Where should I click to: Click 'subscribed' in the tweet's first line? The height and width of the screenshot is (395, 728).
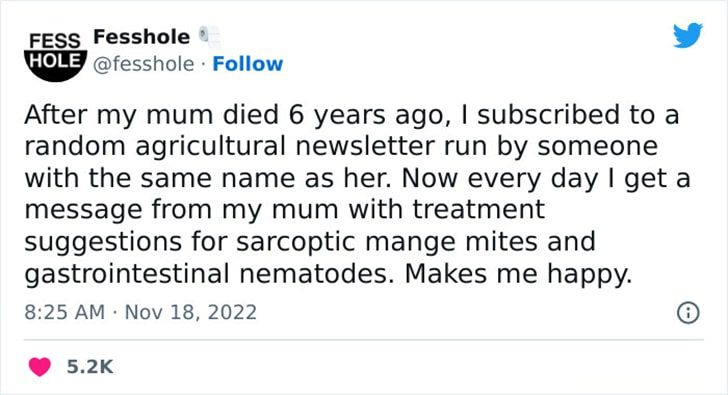coord(548,115)
